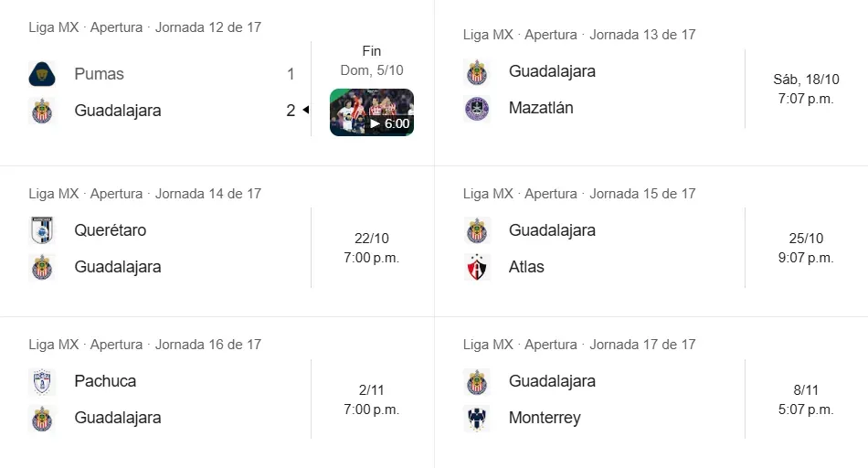Click the Monterrey team crest icon
Viewport: 868px width, 468px height.
click(477, 418)
